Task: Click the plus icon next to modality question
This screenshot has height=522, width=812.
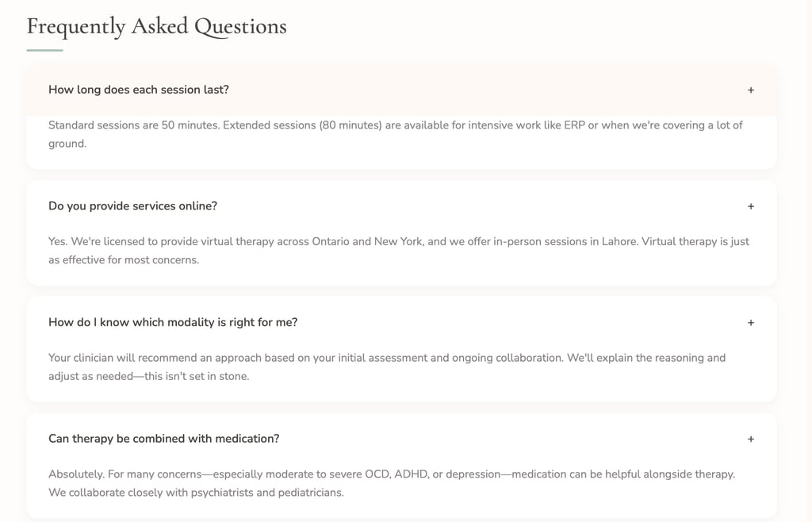Action: [x=751, y=323]
